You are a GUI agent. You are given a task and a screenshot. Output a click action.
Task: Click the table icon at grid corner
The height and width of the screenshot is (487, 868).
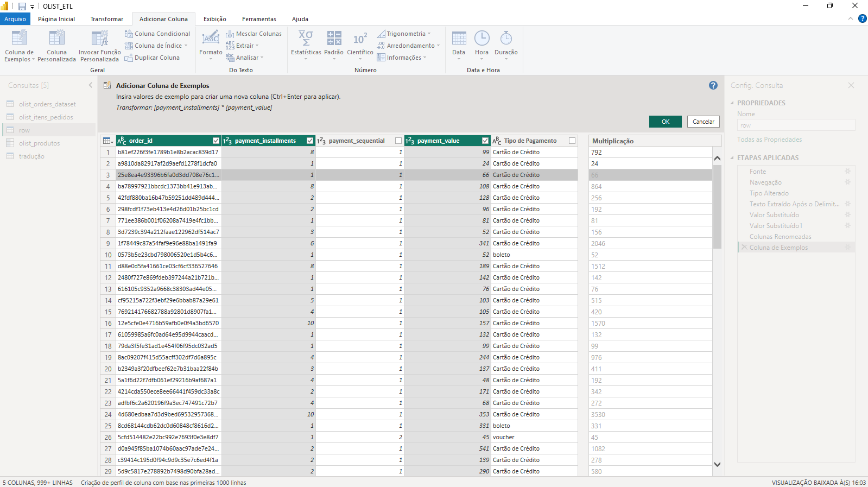click(x=107, y=141)
